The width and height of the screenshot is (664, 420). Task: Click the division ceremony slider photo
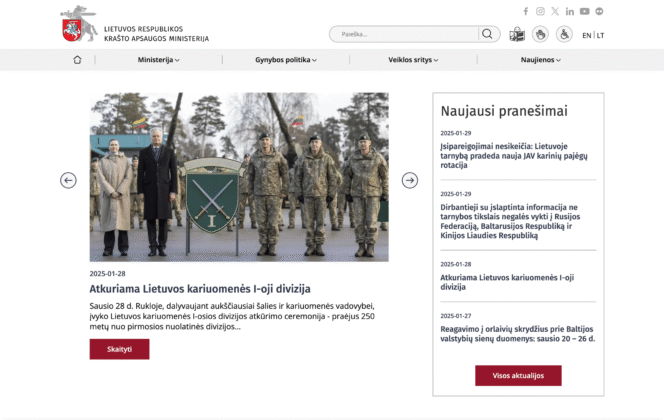239,177
